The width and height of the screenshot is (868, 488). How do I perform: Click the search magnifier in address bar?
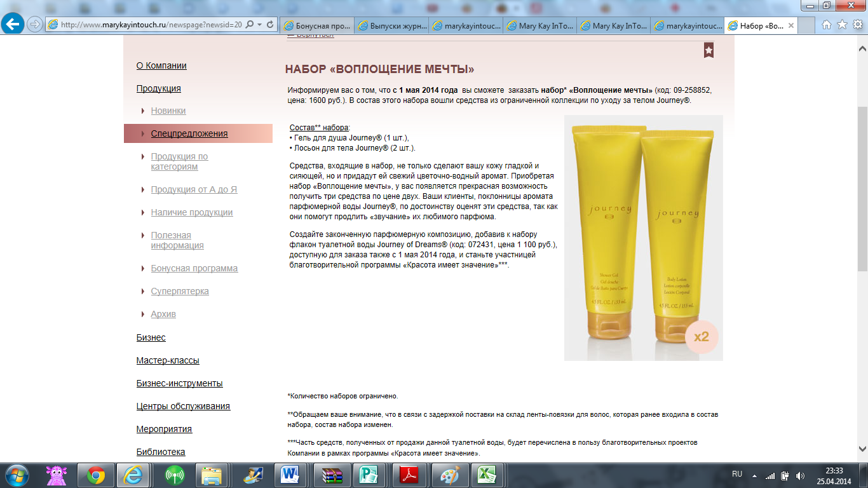click(249, 25)
